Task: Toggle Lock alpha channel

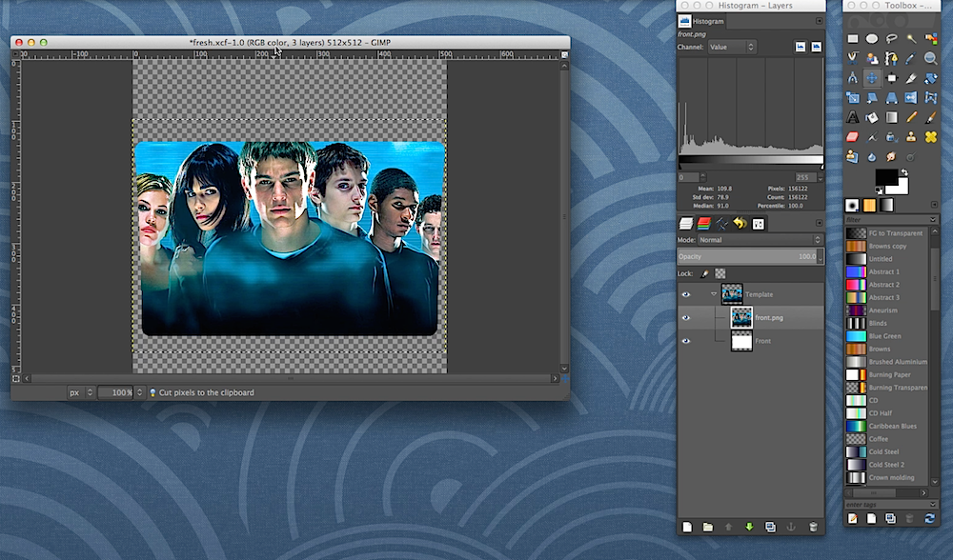Action: (720, 274)
